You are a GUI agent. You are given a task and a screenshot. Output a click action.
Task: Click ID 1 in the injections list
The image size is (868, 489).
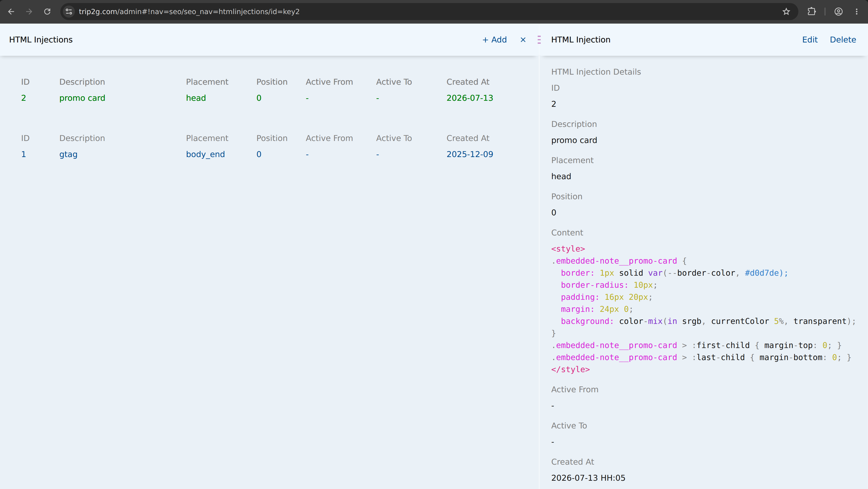coord(24,154)
